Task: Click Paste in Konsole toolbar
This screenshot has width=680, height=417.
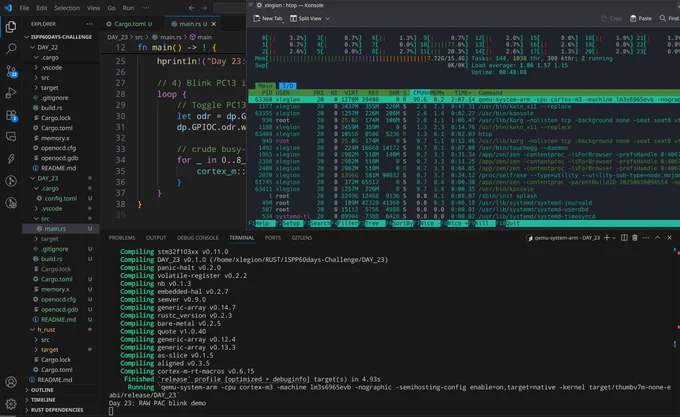Action: point(641,18)
